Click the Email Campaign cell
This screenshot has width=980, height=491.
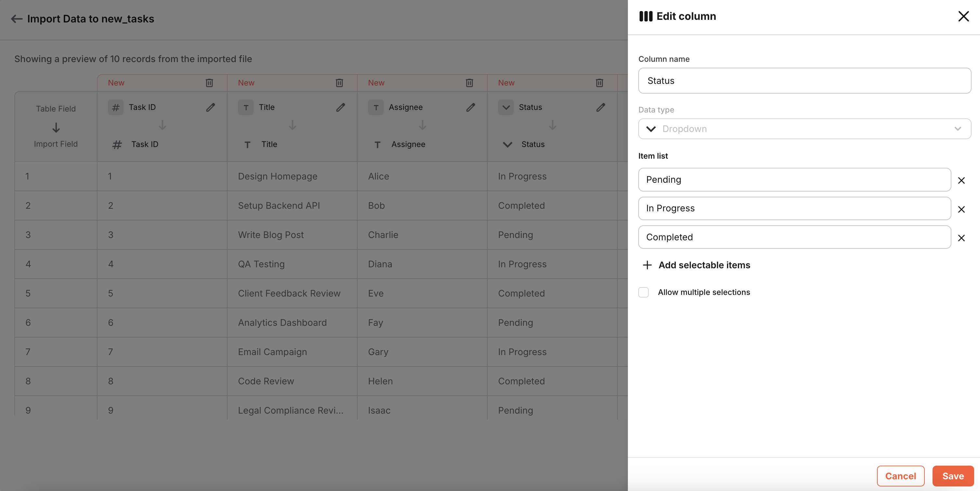(x=292, y=352)
